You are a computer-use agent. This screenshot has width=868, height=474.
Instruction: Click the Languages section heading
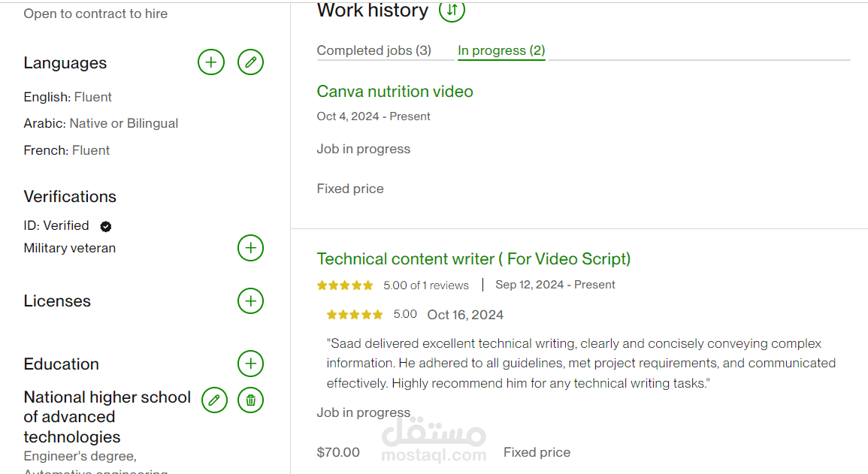(x=65, y=63)
